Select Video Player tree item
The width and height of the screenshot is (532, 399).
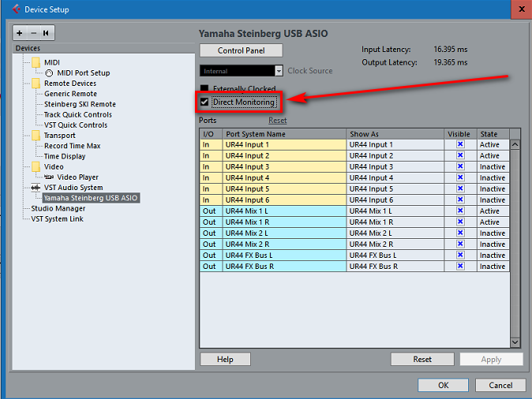tap(77, 177)
